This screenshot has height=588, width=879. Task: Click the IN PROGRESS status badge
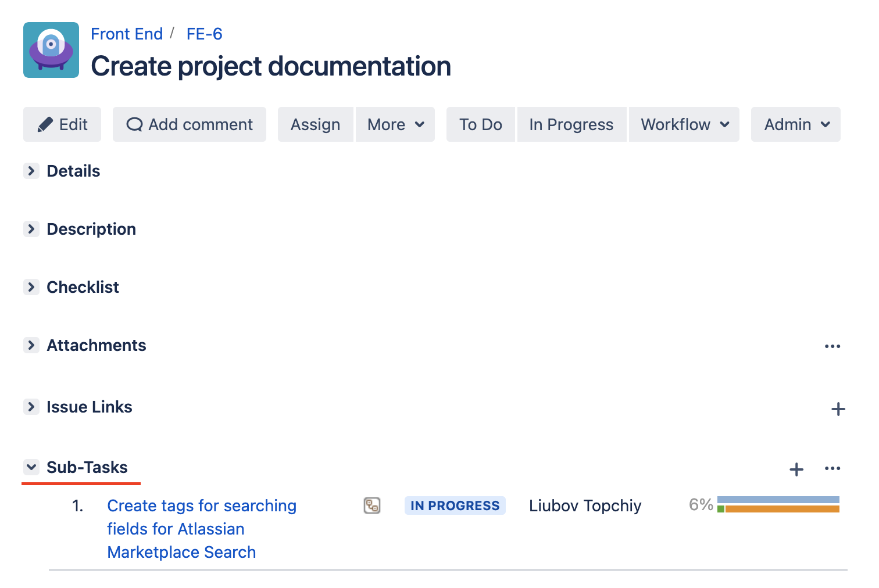[455, 505]
